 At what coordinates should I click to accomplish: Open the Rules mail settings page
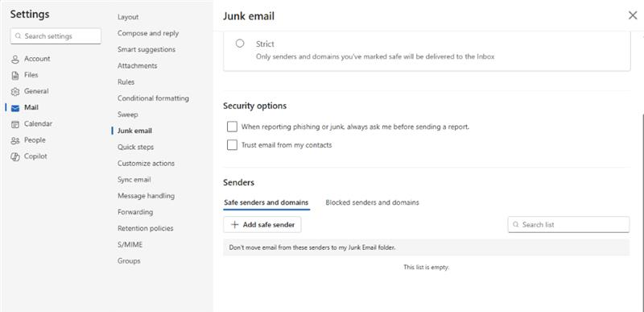pyautogui.click(x=126, y=81)
